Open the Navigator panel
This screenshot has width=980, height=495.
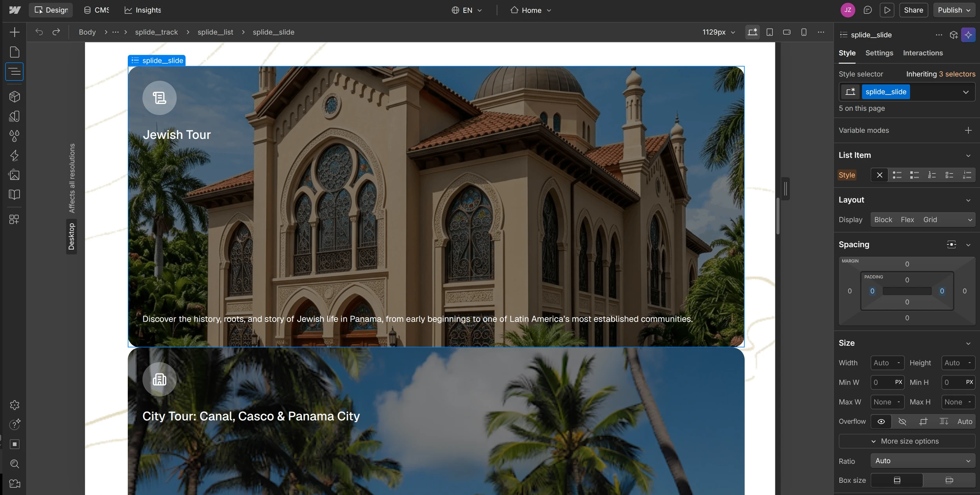click(x=15, y=72)
